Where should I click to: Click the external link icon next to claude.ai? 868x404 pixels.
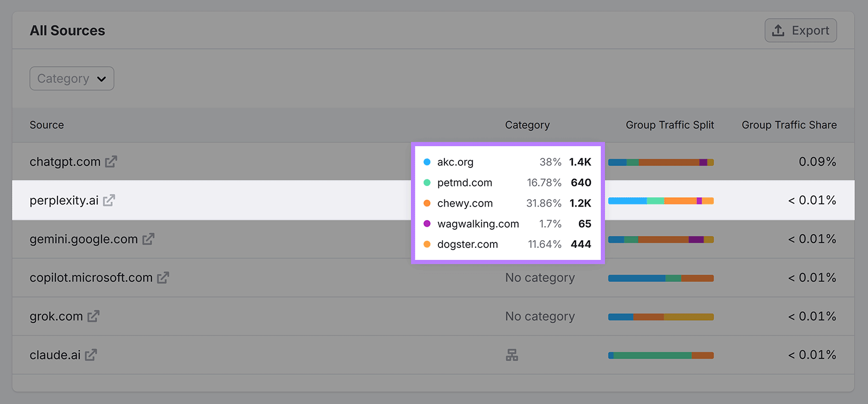point(91,355)
